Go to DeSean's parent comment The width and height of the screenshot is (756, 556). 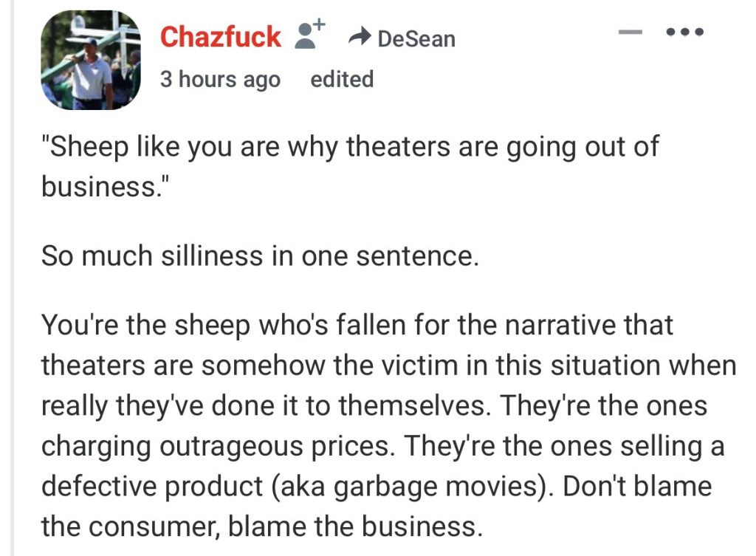[x=416, y=38]
